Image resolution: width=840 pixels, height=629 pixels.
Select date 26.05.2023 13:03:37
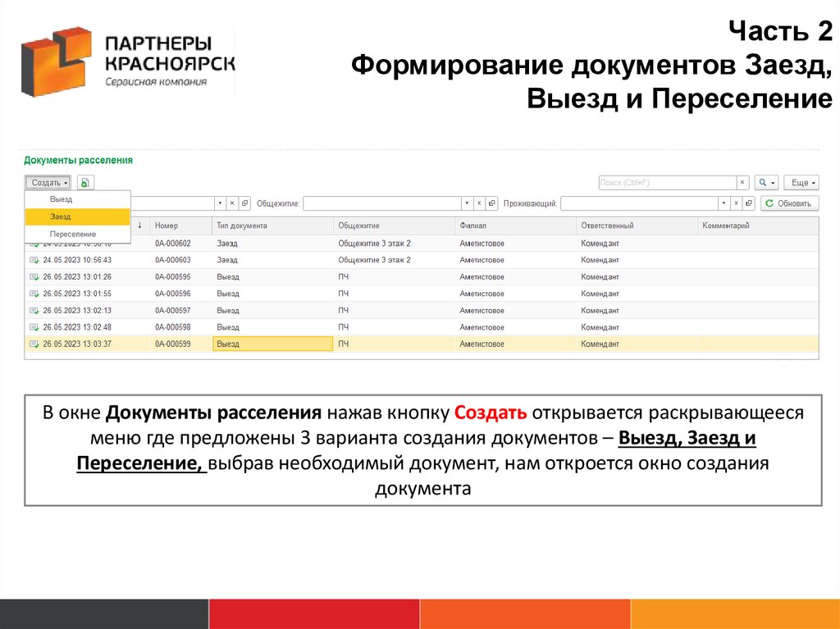pos(77,344)
